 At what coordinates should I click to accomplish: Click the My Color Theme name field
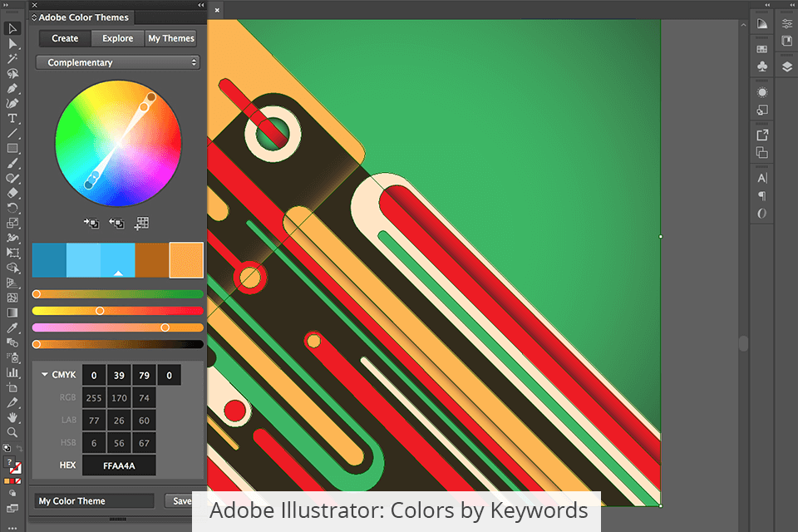(x=94, y=501)
